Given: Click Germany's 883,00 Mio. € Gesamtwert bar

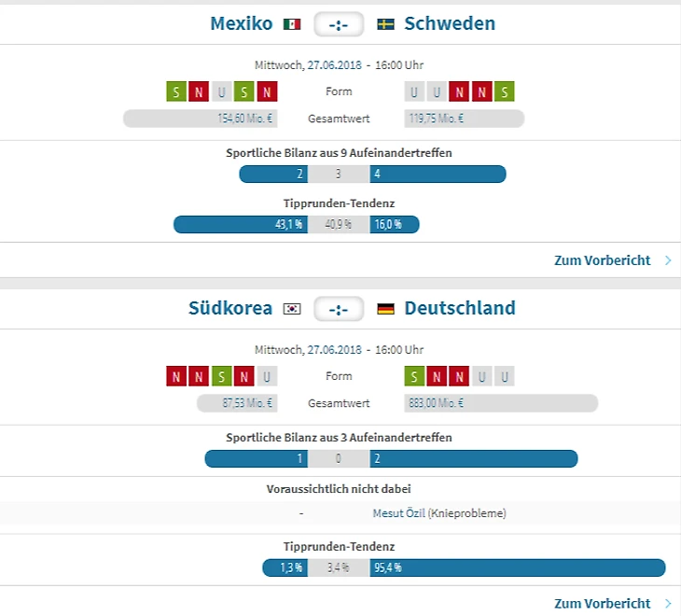Looking at the screenshot, I should [501, 403].
